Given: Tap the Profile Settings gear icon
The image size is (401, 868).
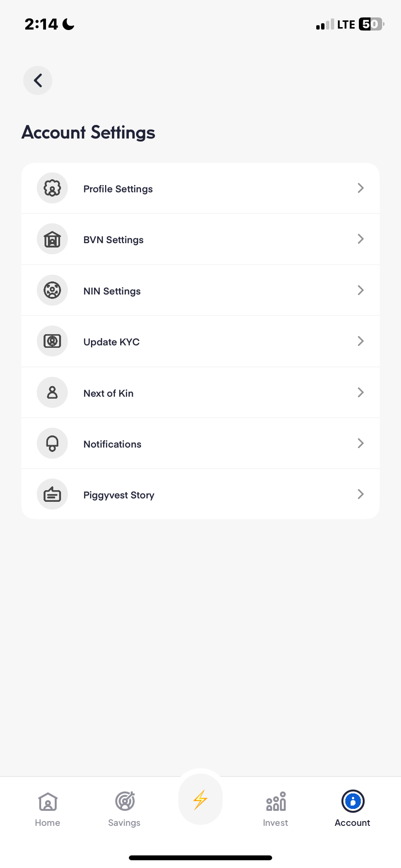Looking at the screenshot, I should (x=52, y=188).
